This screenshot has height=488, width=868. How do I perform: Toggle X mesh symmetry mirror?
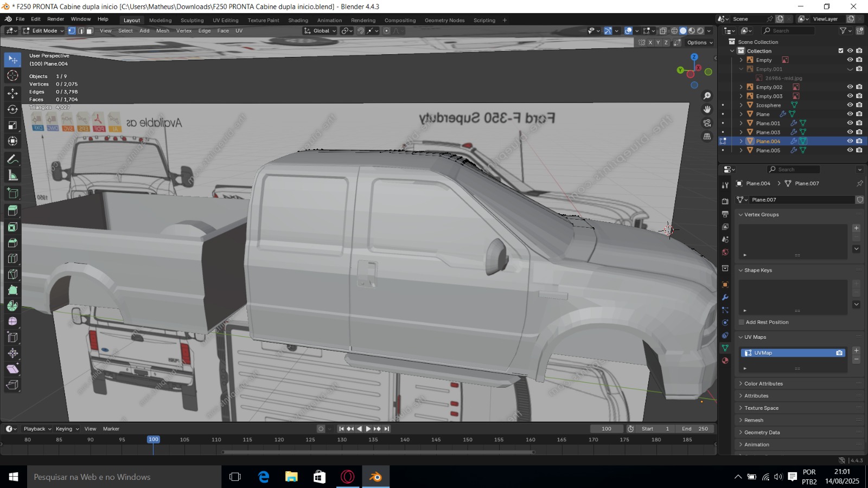coord(650,42)
